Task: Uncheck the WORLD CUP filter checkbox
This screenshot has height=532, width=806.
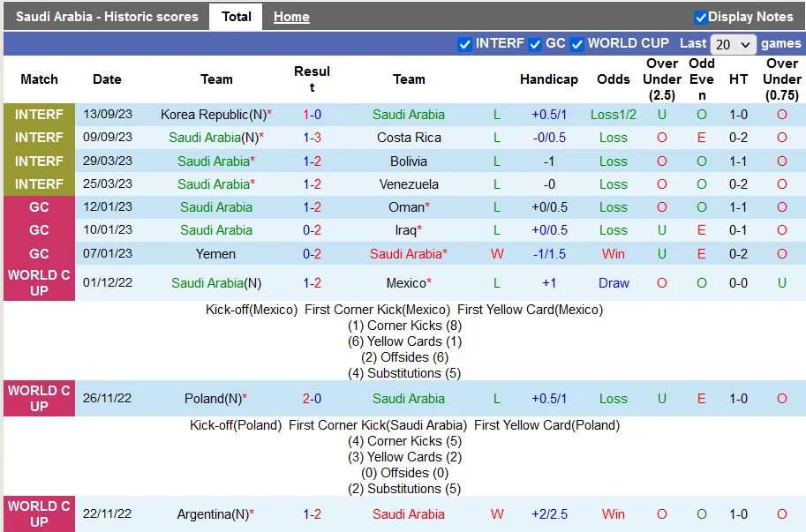Action: point(577,43)
